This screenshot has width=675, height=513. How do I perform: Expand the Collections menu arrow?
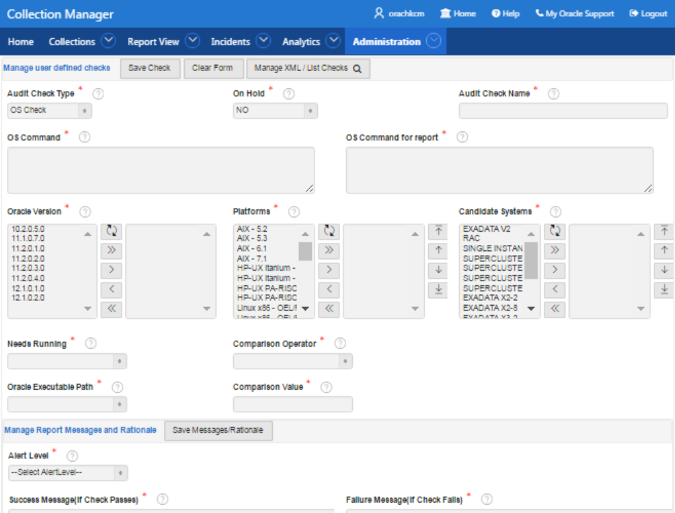[108, 41]
